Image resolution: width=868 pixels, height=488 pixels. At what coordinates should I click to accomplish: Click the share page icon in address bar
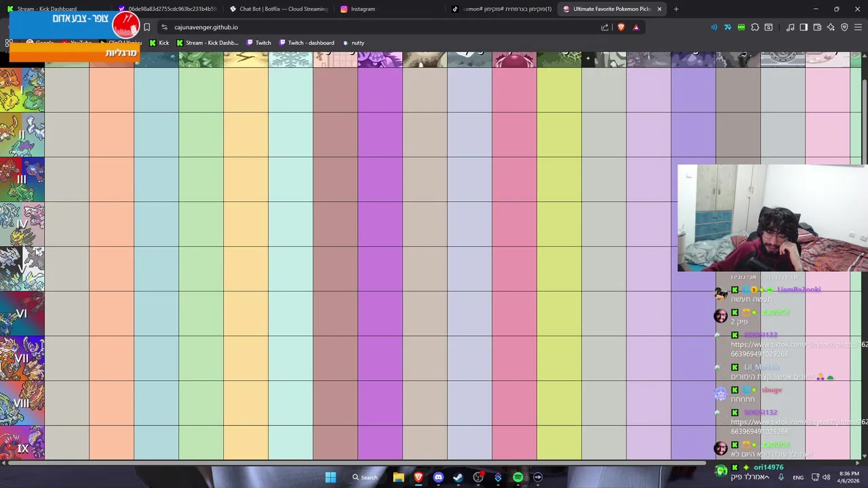coord(605,27)
